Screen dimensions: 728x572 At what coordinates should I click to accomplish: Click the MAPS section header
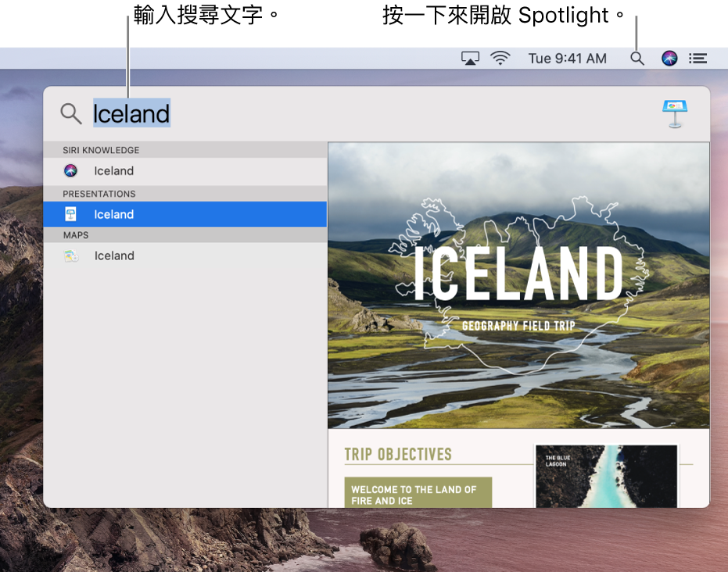coord(185,235)
